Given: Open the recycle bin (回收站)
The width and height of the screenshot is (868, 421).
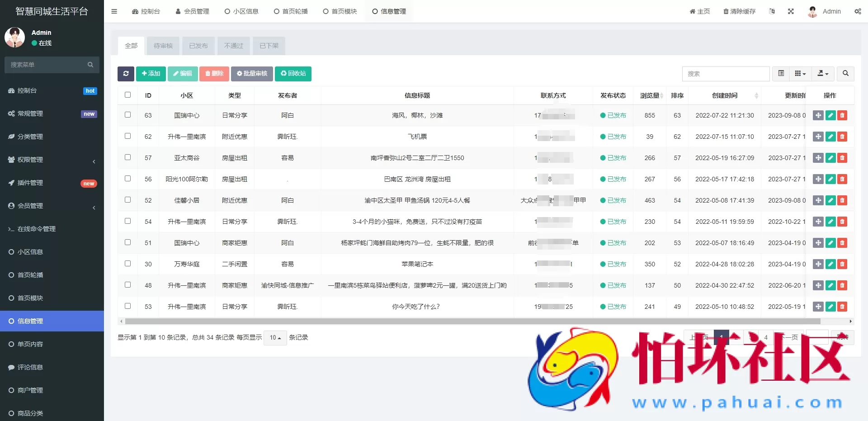Looking at the screenshot, I should (x=293, y=74).
